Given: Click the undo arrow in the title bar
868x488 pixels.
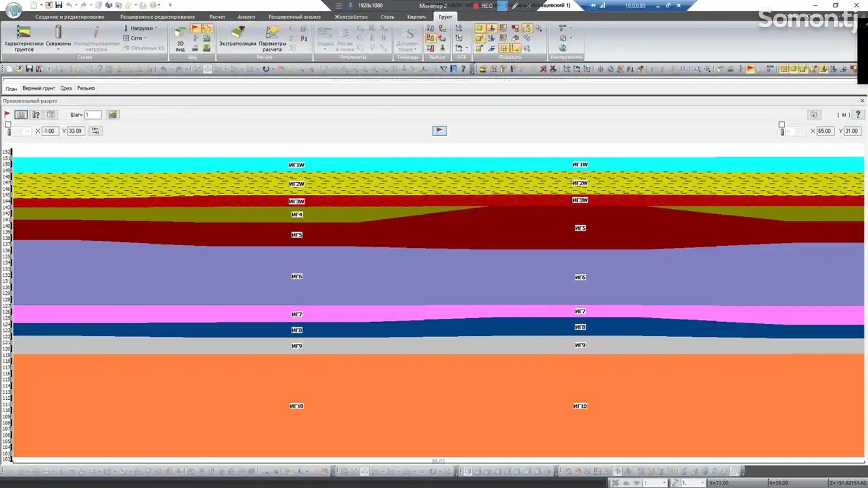Looking at the screenshot, I should [69, 5].
